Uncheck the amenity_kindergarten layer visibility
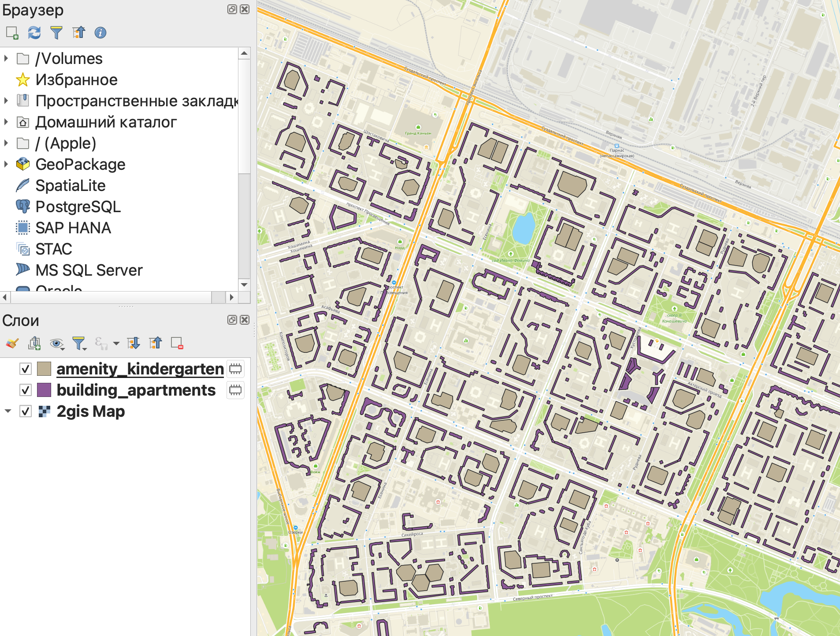The width and height of the screenshot is (840, 636). (26, 369)
